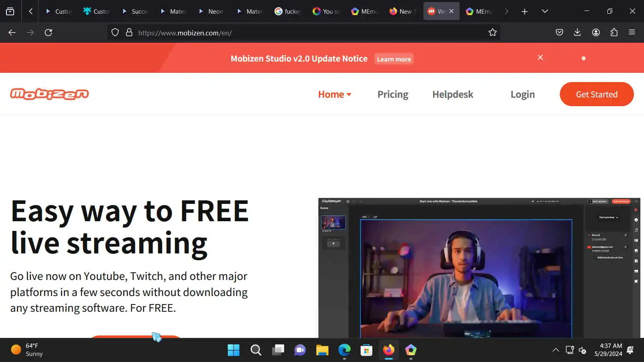Click the Firefox icon on the taskbar
This screenshot has width=644, height=362.
pos(388,350)
